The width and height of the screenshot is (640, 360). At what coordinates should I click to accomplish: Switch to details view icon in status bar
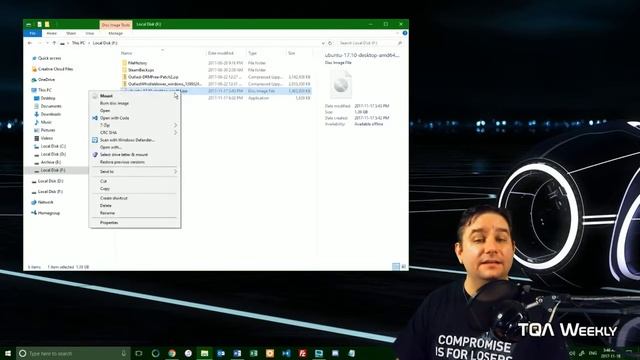pyautogui.click(x=396, y=267)
